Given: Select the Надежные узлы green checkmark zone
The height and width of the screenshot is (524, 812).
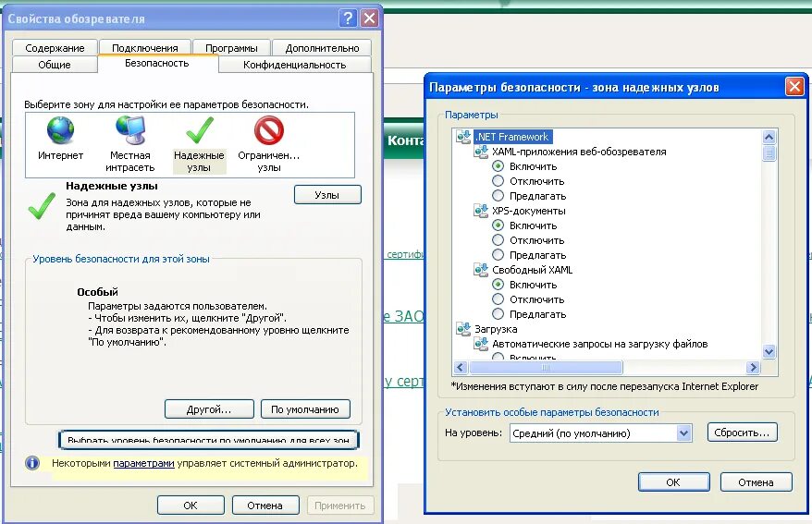Looking at the screenshot, I should [200, 129].
